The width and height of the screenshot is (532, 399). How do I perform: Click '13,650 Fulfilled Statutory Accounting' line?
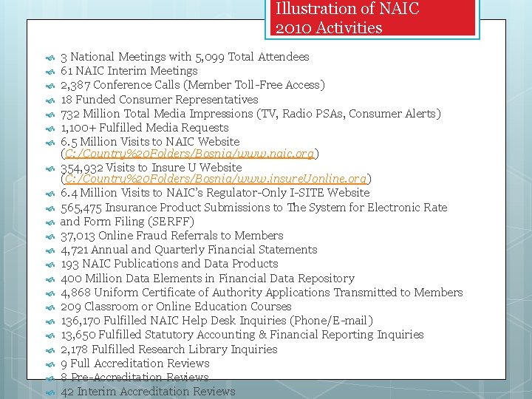click(x=242, y=335)
